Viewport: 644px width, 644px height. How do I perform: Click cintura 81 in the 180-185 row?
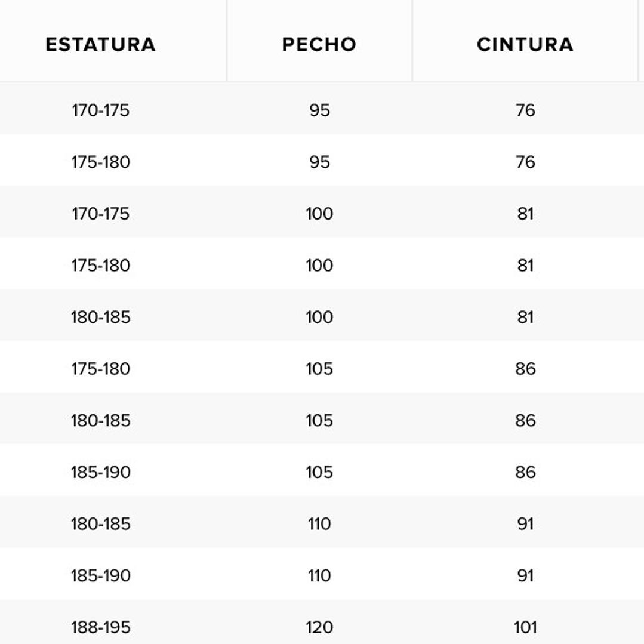tap(525, 317)
